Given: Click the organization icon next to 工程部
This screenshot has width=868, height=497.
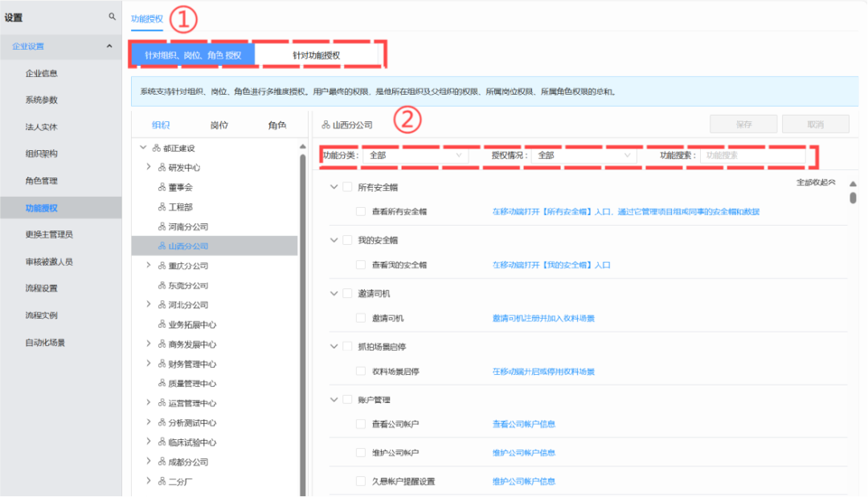Looking at the screenshot, I should coord(162,207).
